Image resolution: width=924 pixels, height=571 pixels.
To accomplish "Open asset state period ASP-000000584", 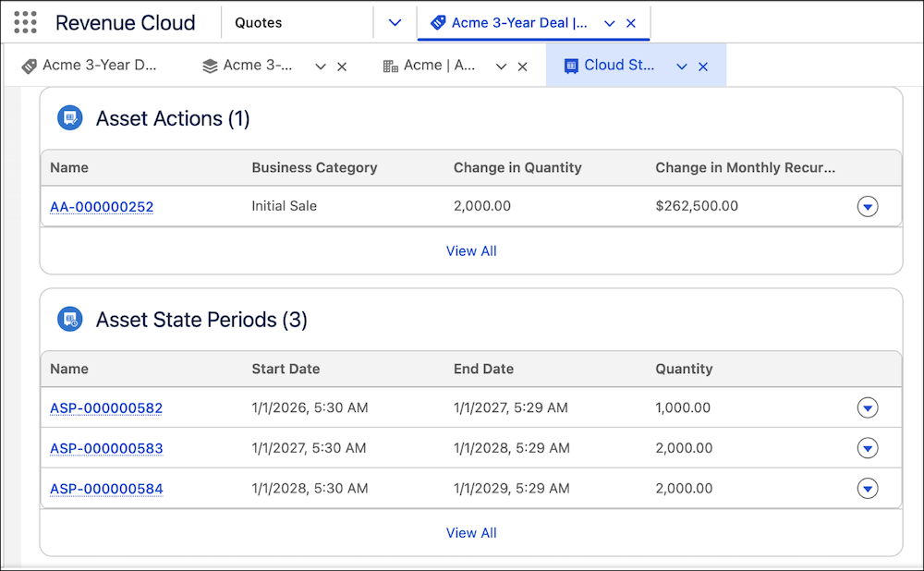I will point(106,489).
